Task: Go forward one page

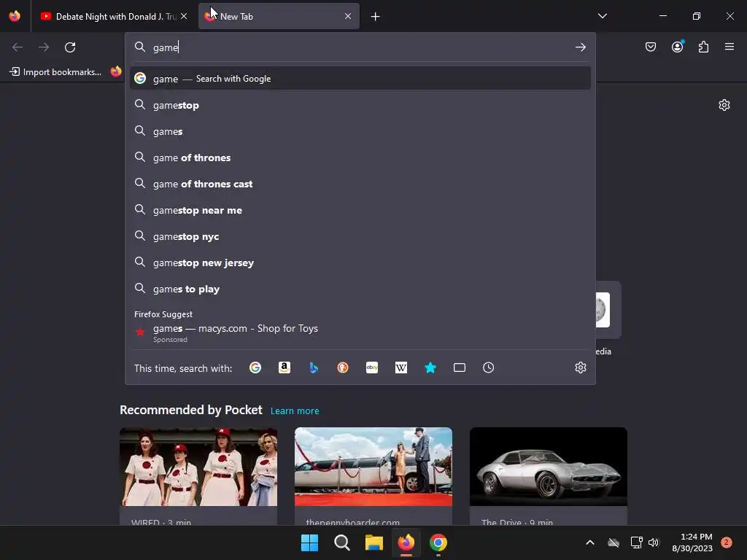Action: click(44, 47)
